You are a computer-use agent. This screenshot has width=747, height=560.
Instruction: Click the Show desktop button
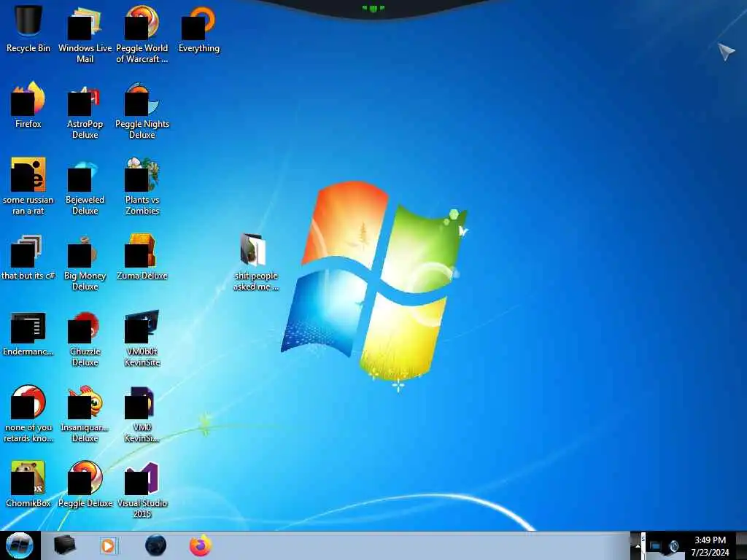click(x=741, y=545)
